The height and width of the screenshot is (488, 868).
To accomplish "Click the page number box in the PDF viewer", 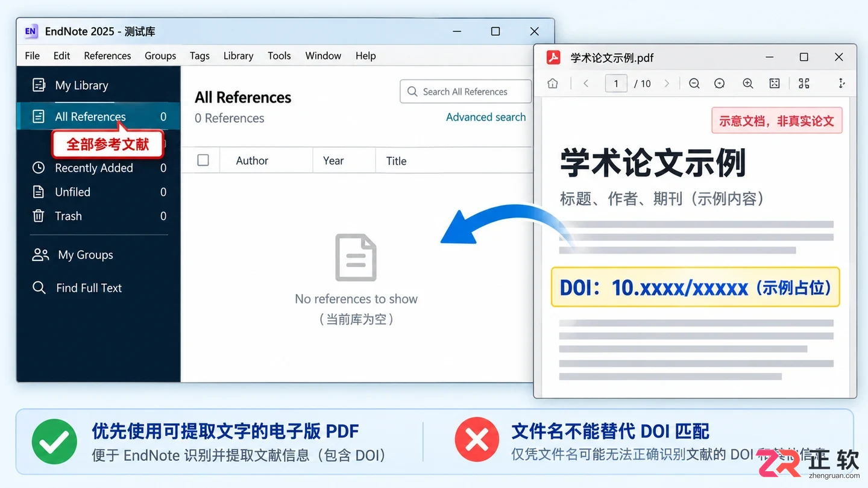I will 616,84.
